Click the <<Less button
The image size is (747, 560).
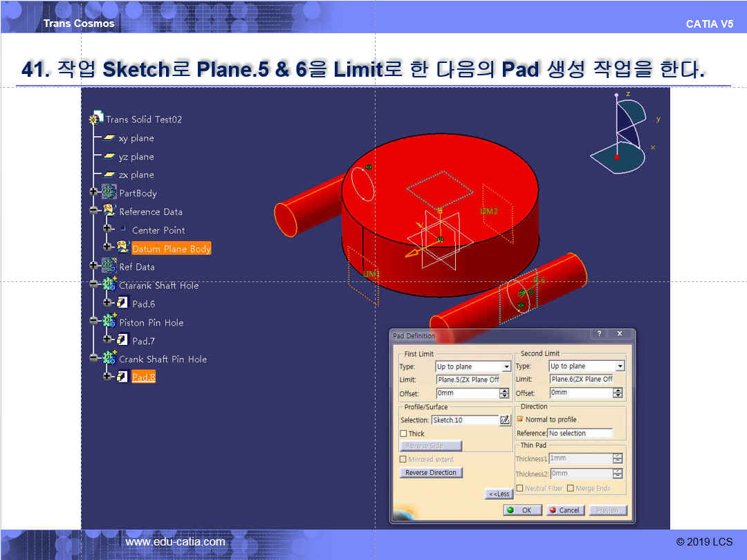[x=499, y=494]
